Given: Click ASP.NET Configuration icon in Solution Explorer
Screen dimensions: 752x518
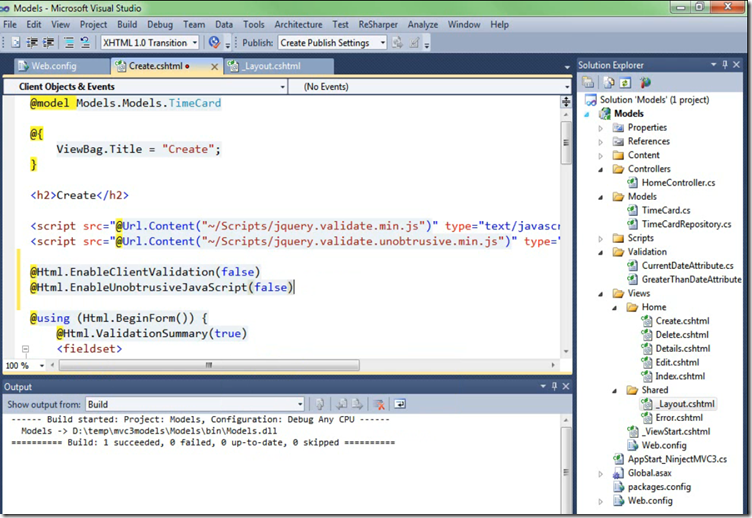Looking at the screenshot, I should click(x=645, y=82).
